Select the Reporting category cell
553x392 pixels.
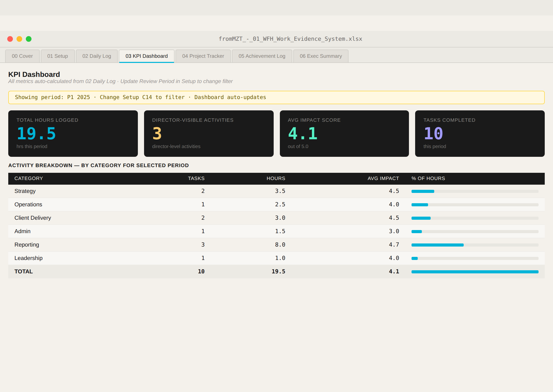[x=27, y=245]
